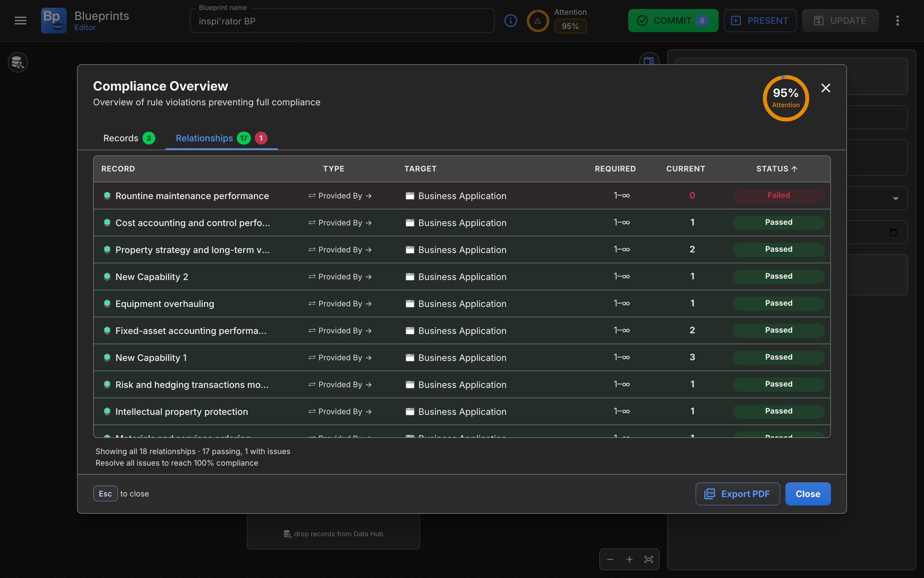Click 'Provided By' in Equipment overhauling row
This screenshot has width=924, height=578.
[x=340, y=303]
